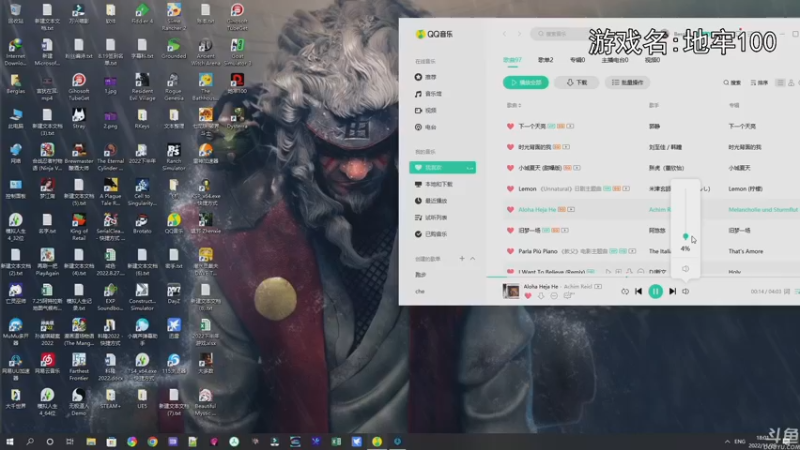Open File Explorer from the taskbar

coord(91,441)
